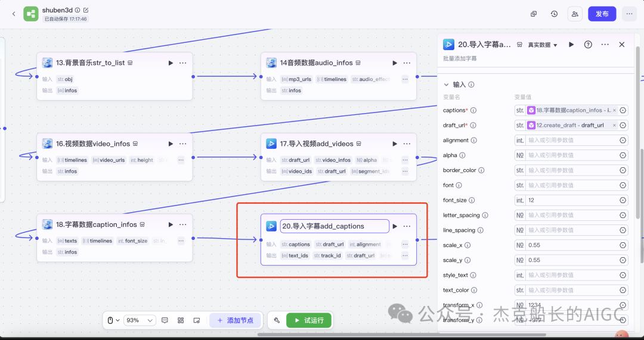This screenshot has width=644, height=340.
Task: Click the auto-arrange layout grid icon
Action: [181, 320]
